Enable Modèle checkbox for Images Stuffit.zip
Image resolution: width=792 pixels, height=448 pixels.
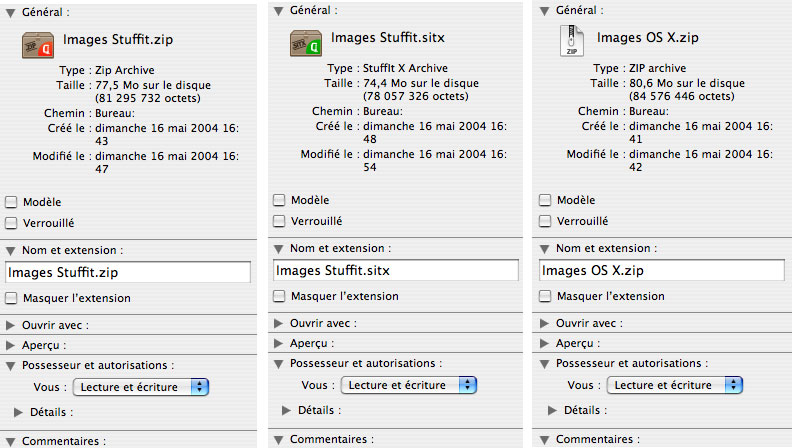(x=12, y=201)
